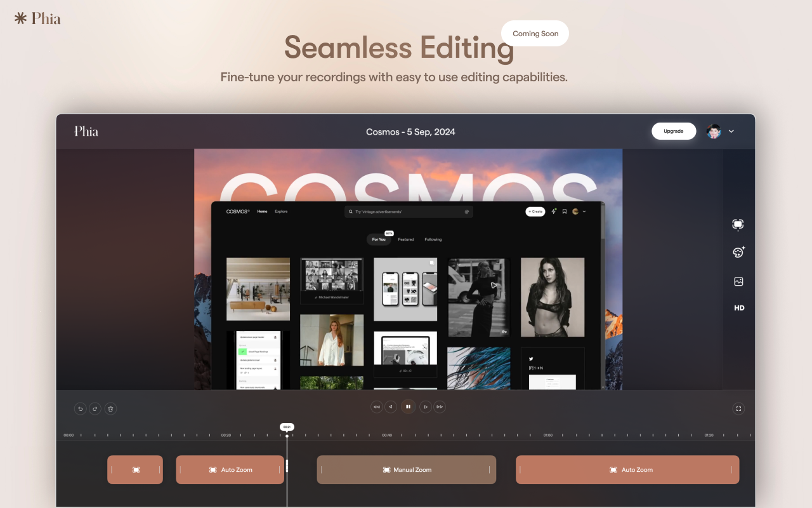Open the ID—C tablet thumbnail
The height and width of the screenshot is (508, 812).
pyautogui.click(x=405, y=355)
